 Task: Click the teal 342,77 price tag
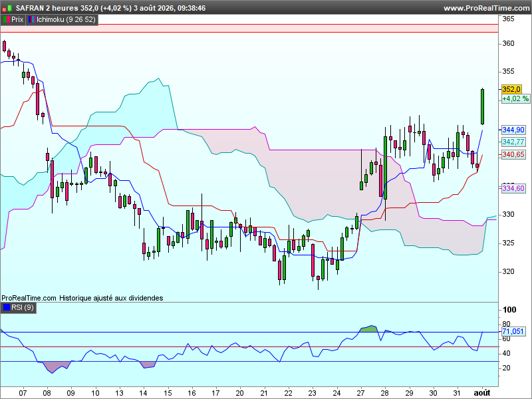click(x=513, y=142)
